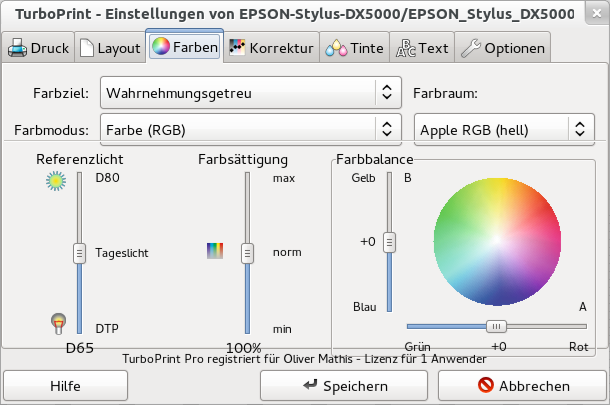Select the Farben tab
Screen dimensions: 610x405
(x=183, y=47)
